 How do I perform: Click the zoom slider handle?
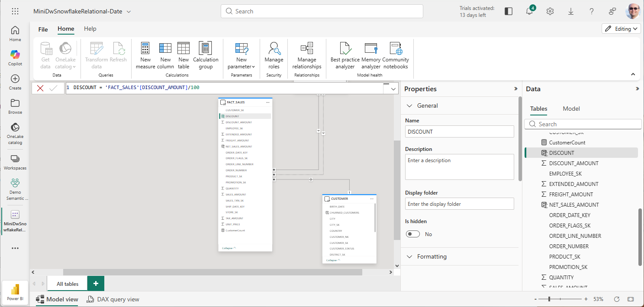pos(550,299)
